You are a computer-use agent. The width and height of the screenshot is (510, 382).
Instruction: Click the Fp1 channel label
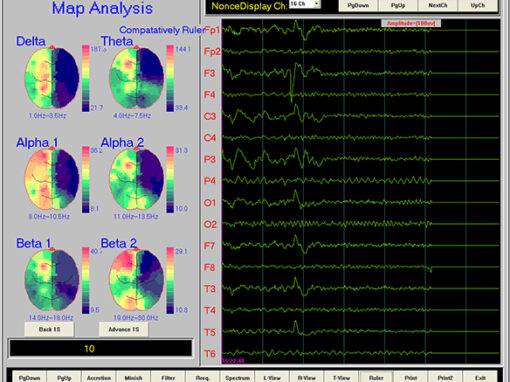click(212, 30)
